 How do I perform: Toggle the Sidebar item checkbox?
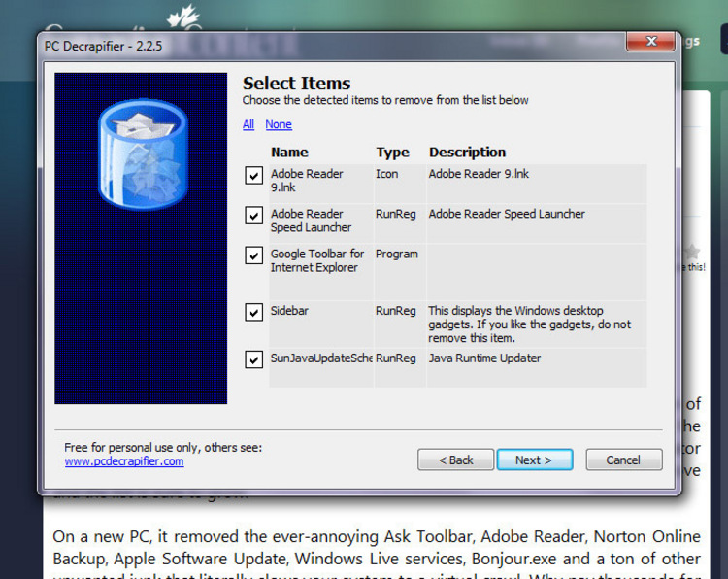(253, 312)
